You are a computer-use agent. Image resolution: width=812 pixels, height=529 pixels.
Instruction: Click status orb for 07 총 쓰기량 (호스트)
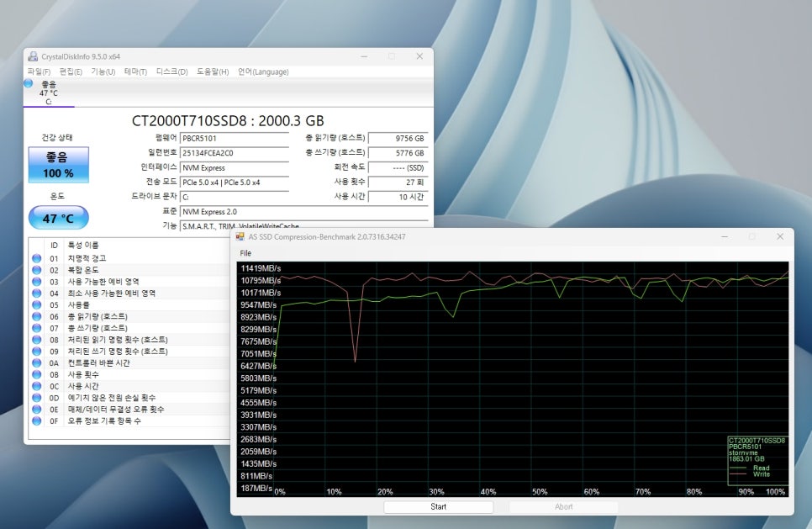pos(37,328)
